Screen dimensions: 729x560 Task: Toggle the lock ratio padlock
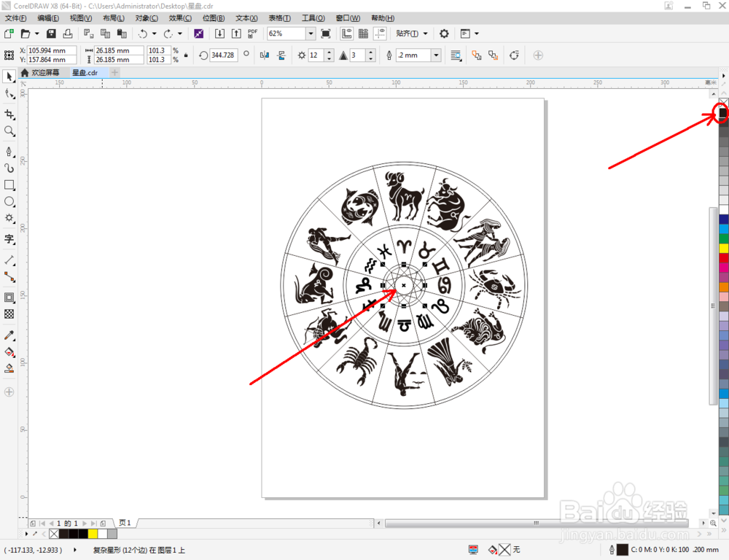tap(186, 55)
